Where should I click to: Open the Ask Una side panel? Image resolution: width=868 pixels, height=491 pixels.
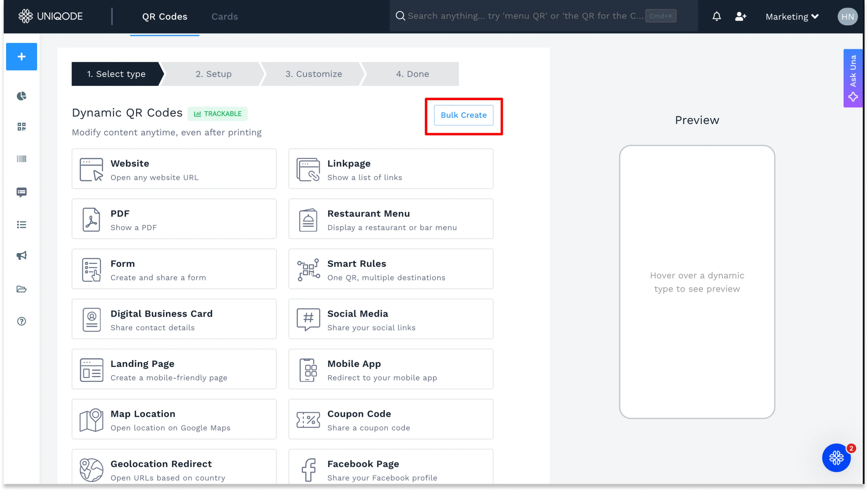[x=853, y=78]
